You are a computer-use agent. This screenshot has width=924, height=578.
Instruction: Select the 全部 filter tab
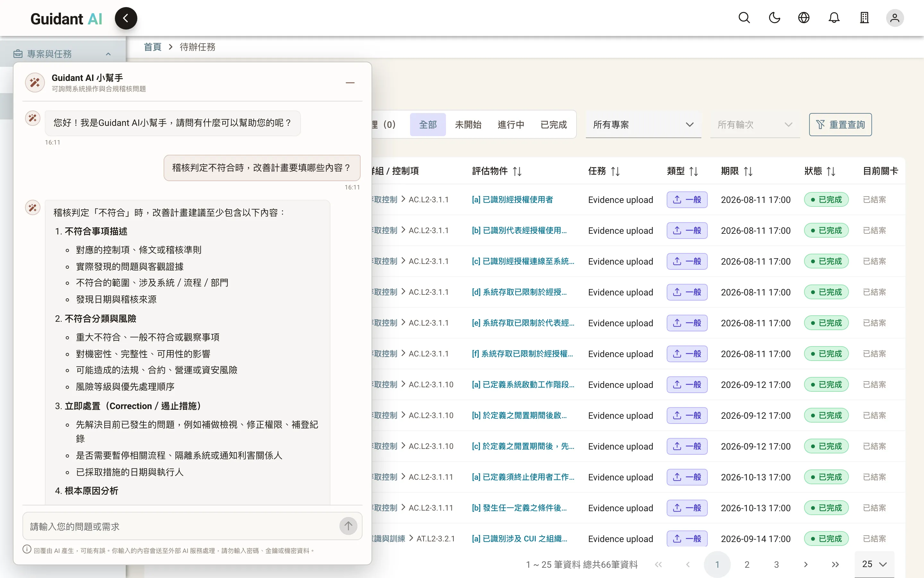(x=428, y=125)
